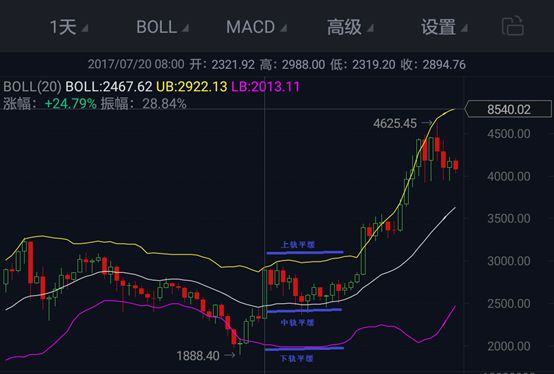Select the 8540.02 price label tag
This screenshot has width=554, height=374.
click(508, 109)
